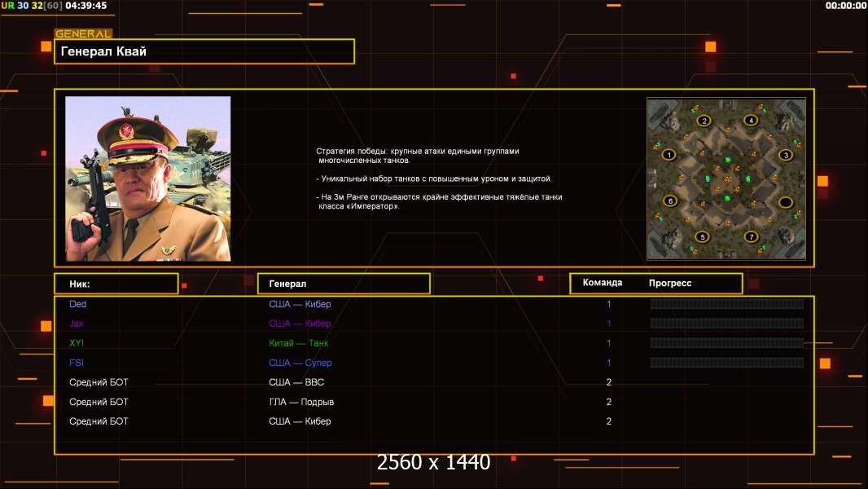Click the ГЛА — Подрыв bot general entry
This screenshot has height=489, width=868.
pos(301,402)
